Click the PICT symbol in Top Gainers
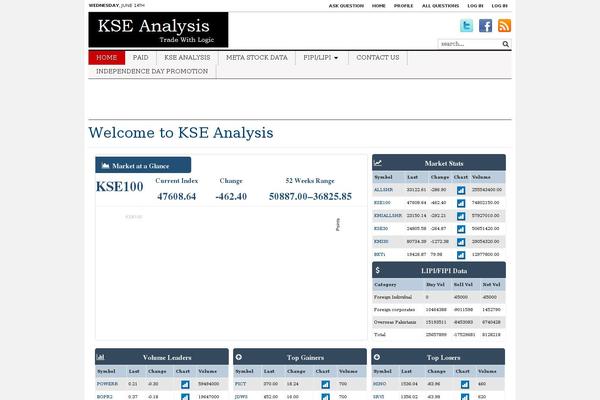 pyautogui.click(x=240, y=384)
